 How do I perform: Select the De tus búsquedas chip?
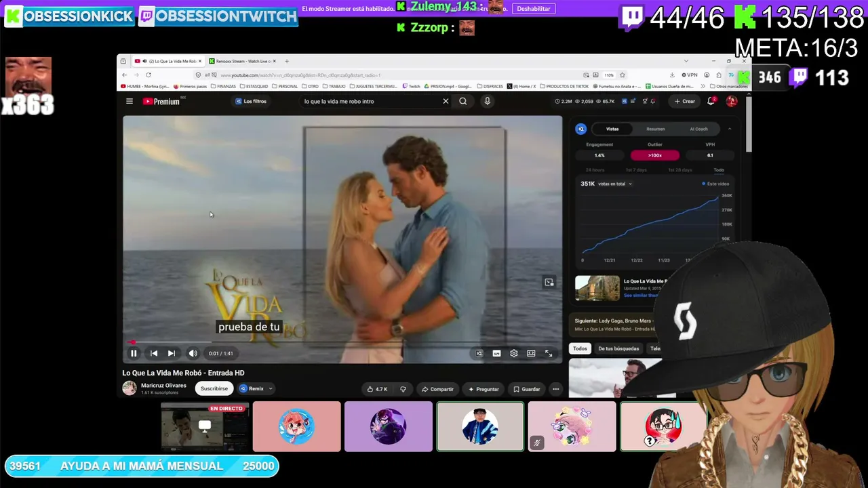tap(618, 348)
